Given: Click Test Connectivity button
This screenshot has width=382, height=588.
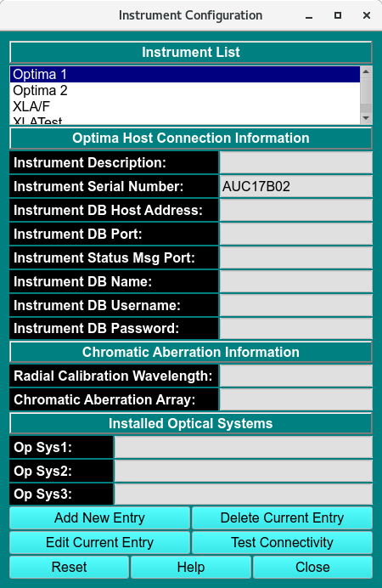Looking at the screenshot, I should point(282,542).
